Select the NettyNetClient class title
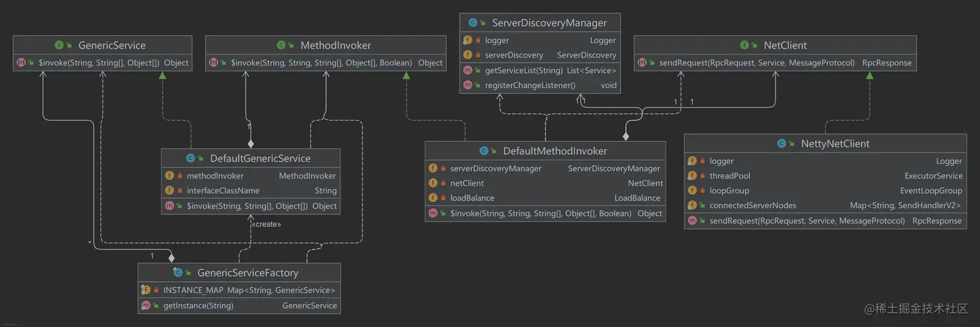The height and width of the screenshot is (327, 980). (835, 144)
